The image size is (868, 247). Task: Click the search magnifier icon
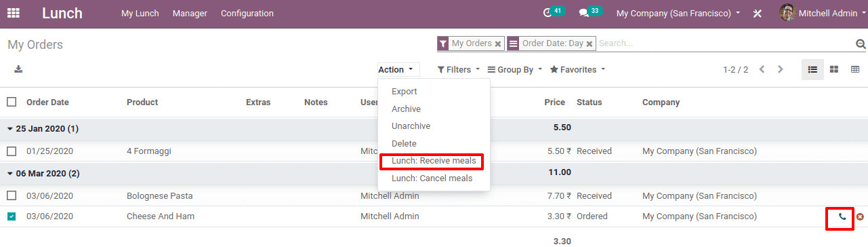tap(861, 44)
